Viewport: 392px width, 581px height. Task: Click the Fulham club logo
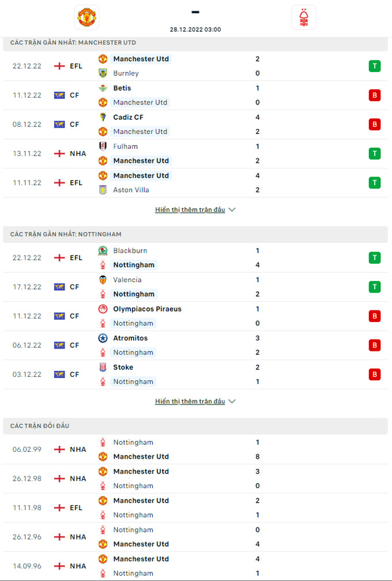103,147
